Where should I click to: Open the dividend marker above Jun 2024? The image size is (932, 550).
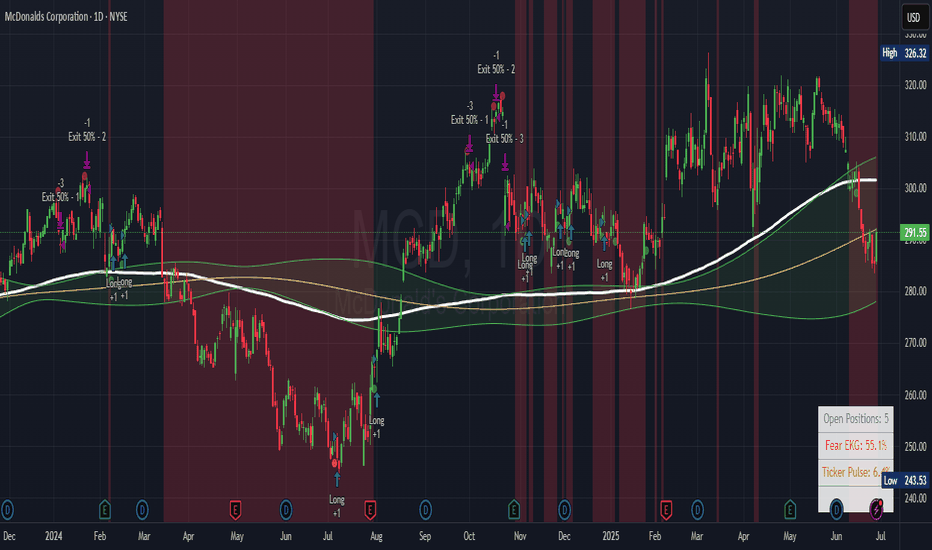coord(286,510)
